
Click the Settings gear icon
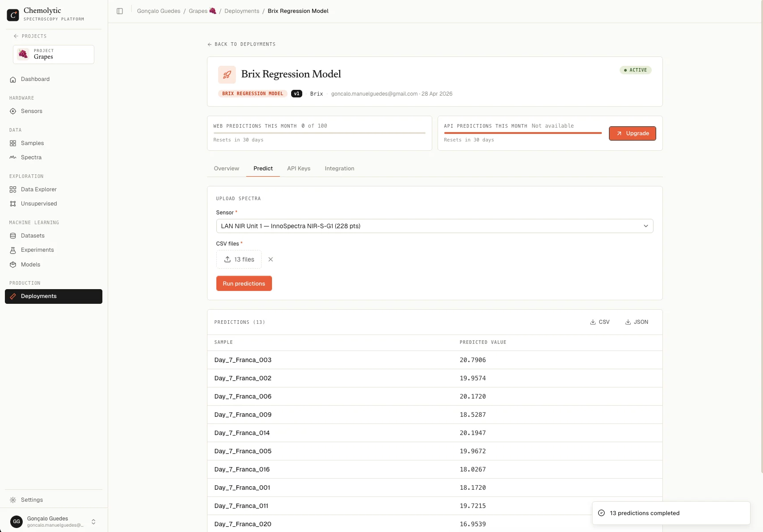13,500
